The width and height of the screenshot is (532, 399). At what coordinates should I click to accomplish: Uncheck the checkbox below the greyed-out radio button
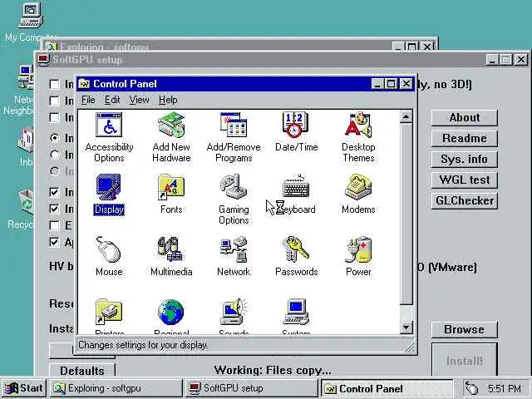point(54,192)
